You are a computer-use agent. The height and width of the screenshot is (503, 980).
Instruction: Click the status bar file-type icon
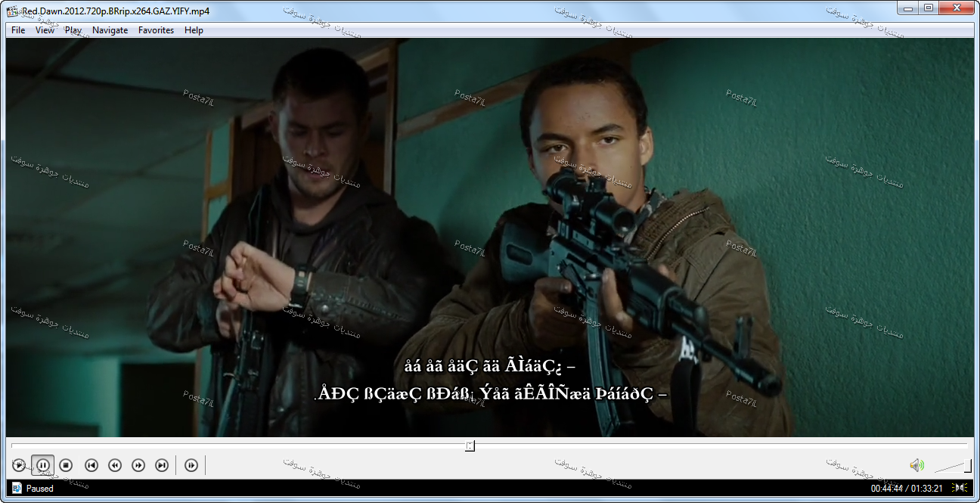click(x=17, y=488)
